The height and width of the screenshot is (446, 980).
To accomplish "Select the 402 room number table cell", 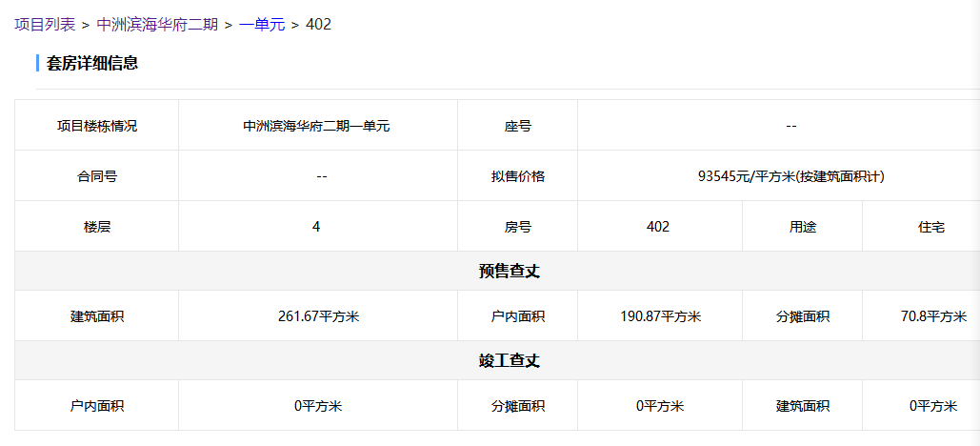I will [x=657, y=227].
